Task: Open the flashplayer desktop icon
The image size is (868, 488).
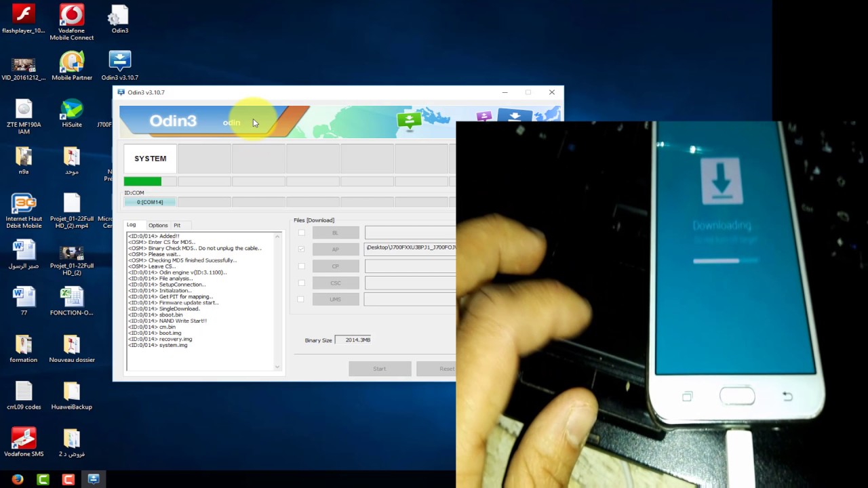Action: coord(24,20)
